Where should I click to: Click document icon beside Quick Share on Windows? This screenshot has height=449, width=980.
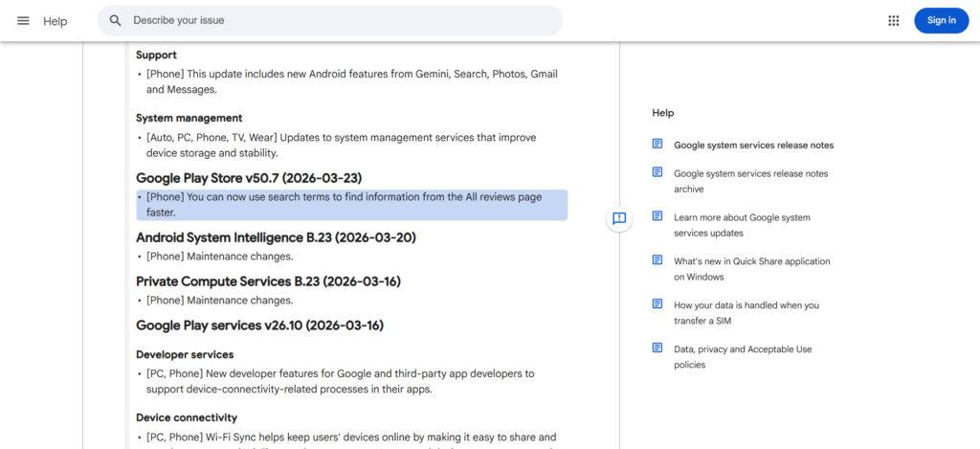tap(657, 259)
